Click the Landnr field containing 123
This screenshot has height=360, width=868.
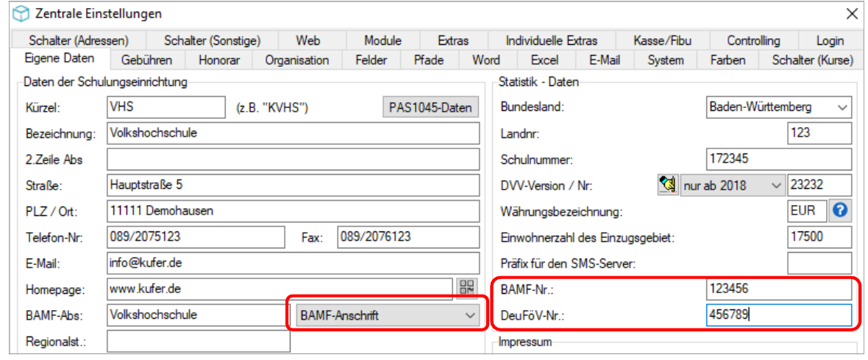tap(819, 133)
